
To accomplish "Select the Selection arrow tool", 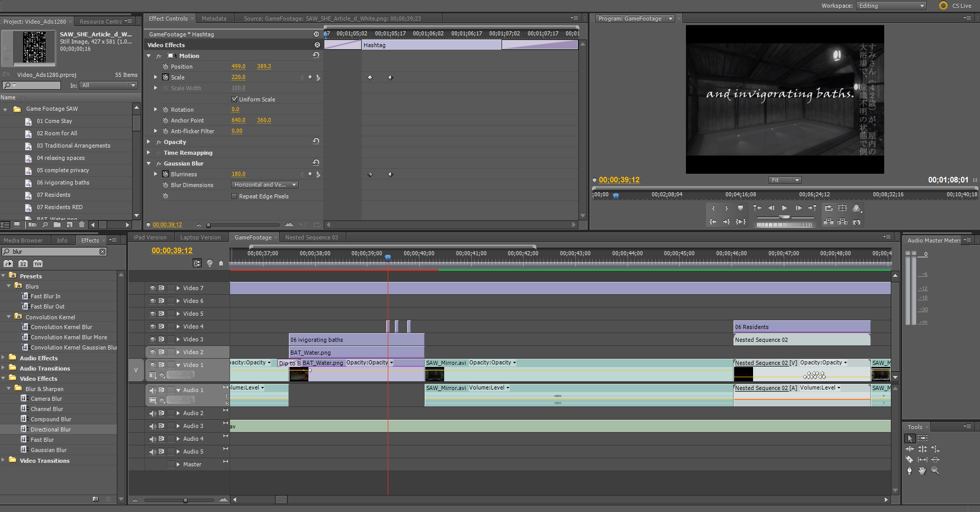I will (x=909, y=438).
